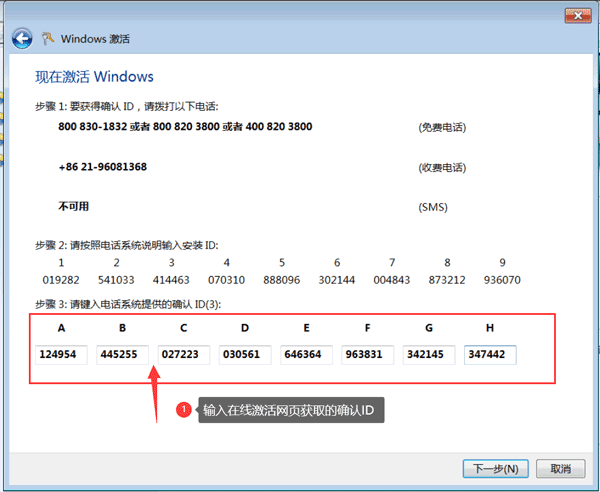Click the (SMS) label

[x=433, y=207]
